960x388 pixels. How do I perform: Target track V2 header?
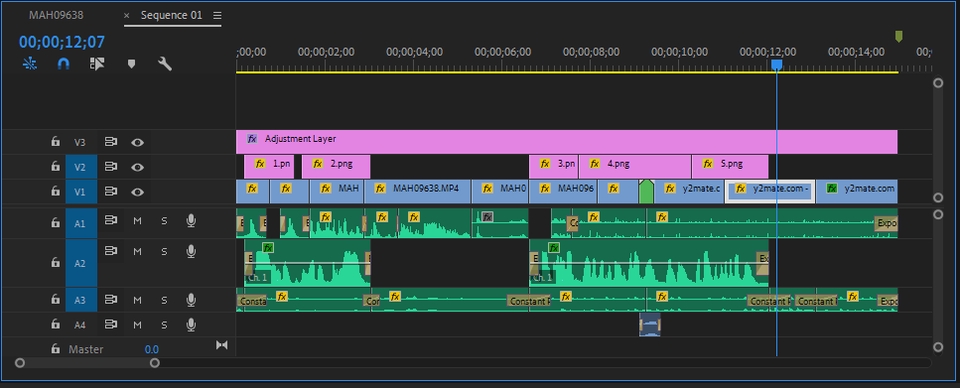81,167
